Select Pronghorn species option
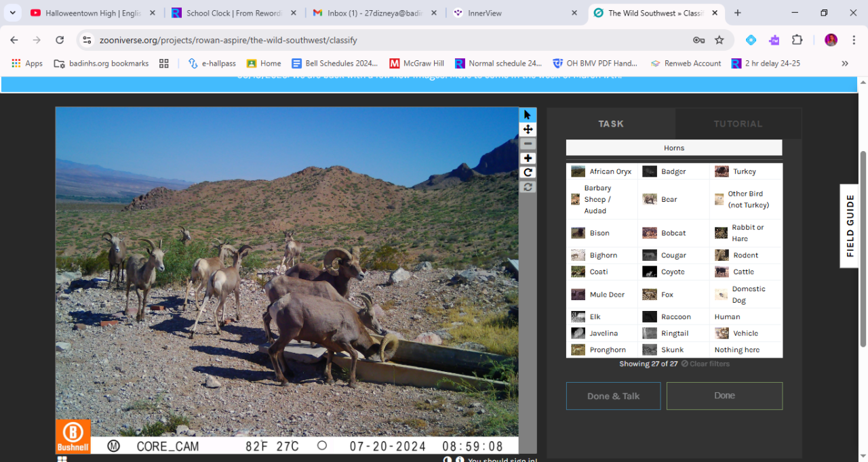868x462 pixels. (x=602, y=350)
